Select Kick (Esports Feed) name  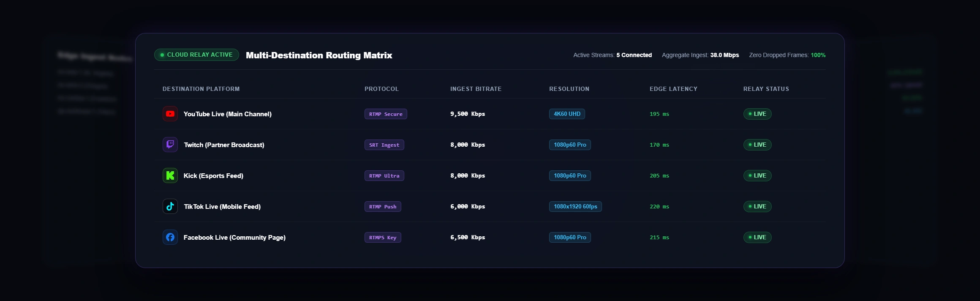point(213,176)
